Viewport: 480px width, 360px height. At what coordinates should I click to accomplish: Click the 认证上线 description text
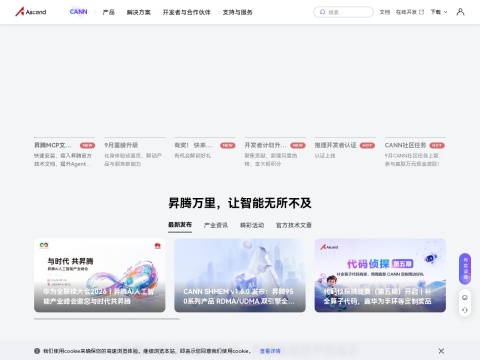pos(325,156)
